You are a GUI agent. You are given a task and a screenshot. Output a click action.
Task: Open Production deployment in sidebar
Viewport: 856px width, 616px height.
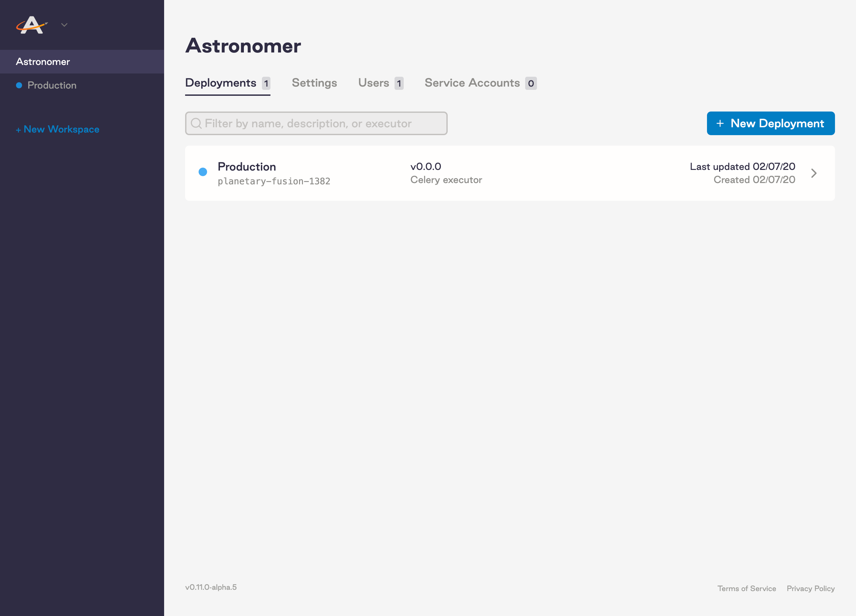coord(52,85)
